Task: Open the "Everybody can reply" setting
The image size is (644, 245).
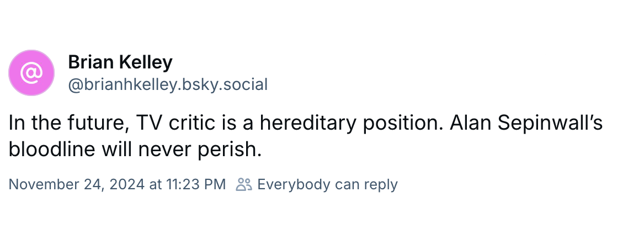Action: [327, 184]
